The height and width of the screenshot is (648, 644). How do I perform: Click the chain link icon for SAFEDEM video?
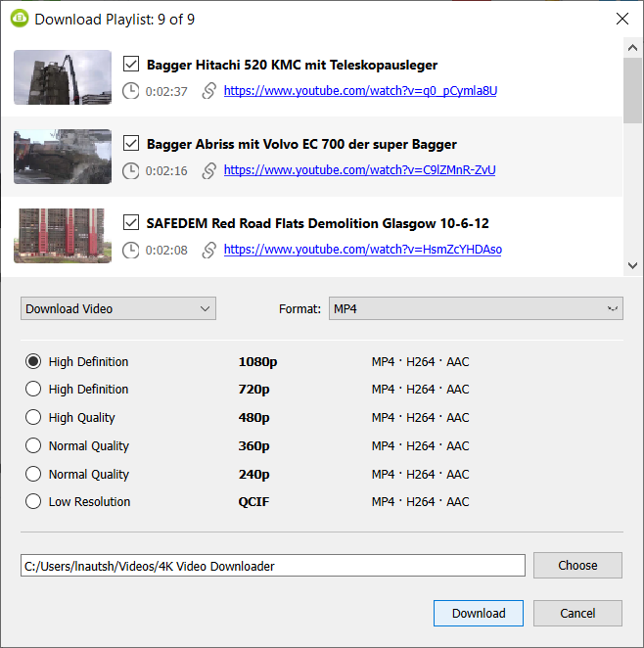point(209,250)
